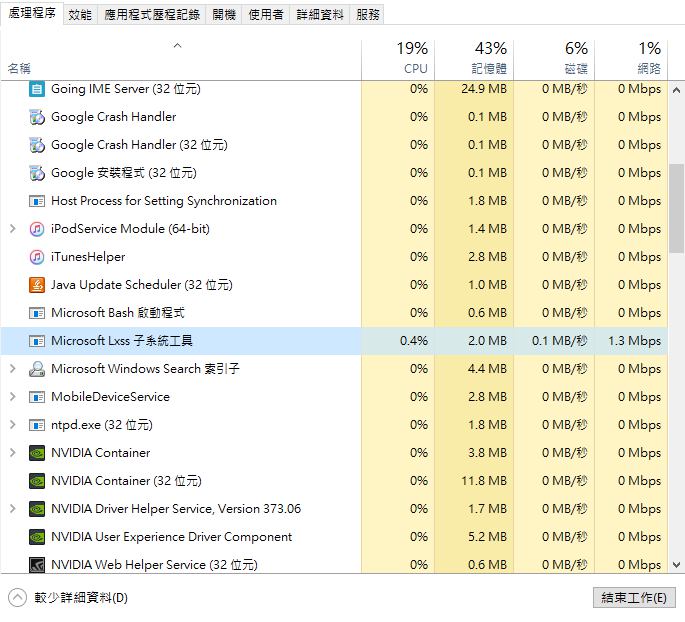Image resolution: width=685 pixels, height=622 pixels.
Task: Open the 詳細資料 tab
Action: click(320, 15)
